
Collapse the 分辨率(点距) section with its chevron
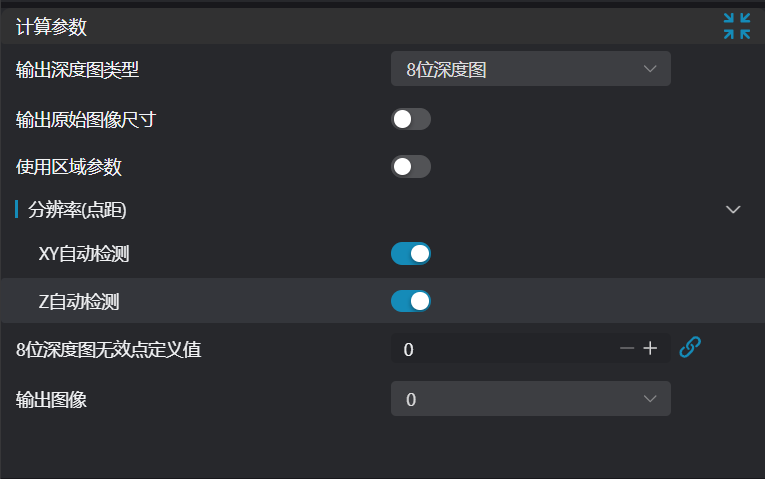pyautogui.click(x=733, y=210)
